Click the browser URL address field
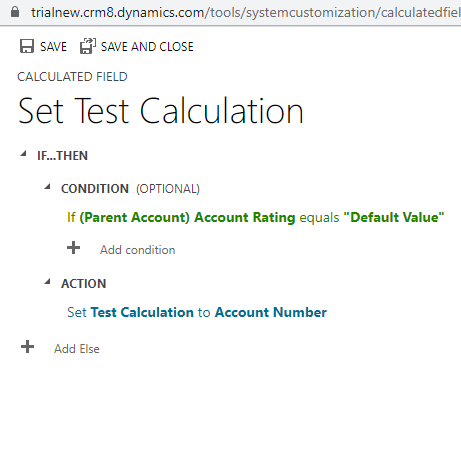This screenshot has width=461, height=450. 246,12
